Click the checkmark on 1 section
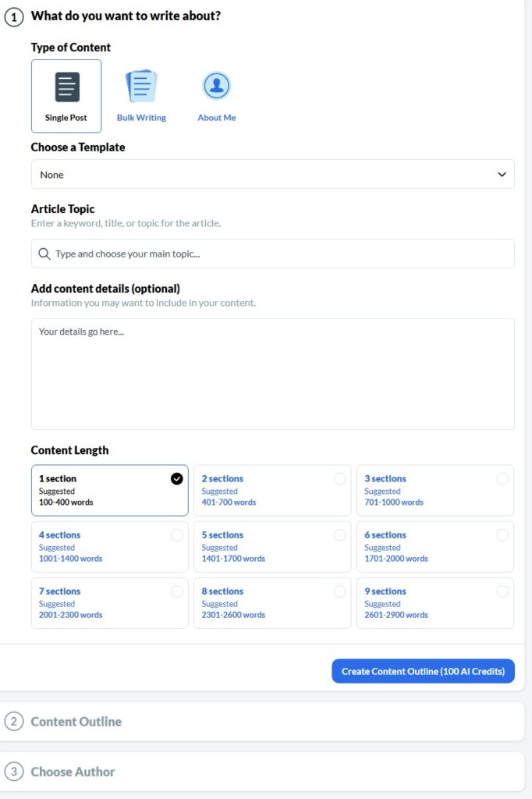 point(177,479)
